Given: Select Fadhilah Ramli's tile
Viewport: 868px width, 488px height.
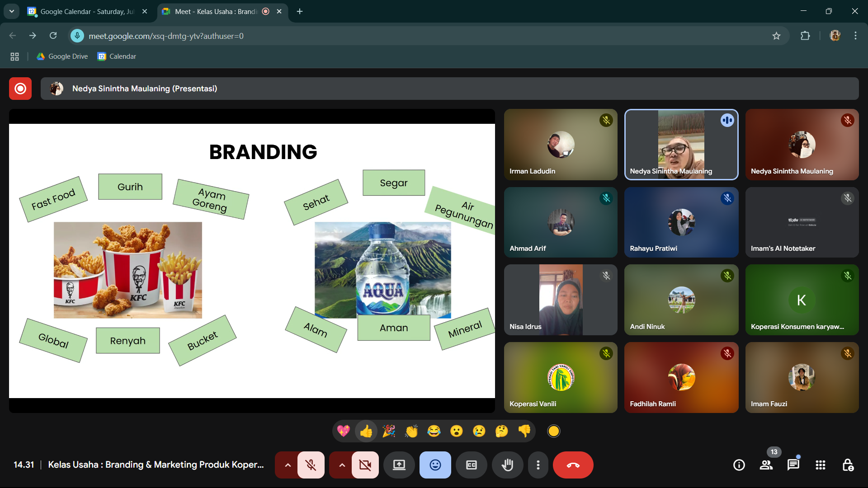Looking at the screenshot, I should click(x=681, y=377).
